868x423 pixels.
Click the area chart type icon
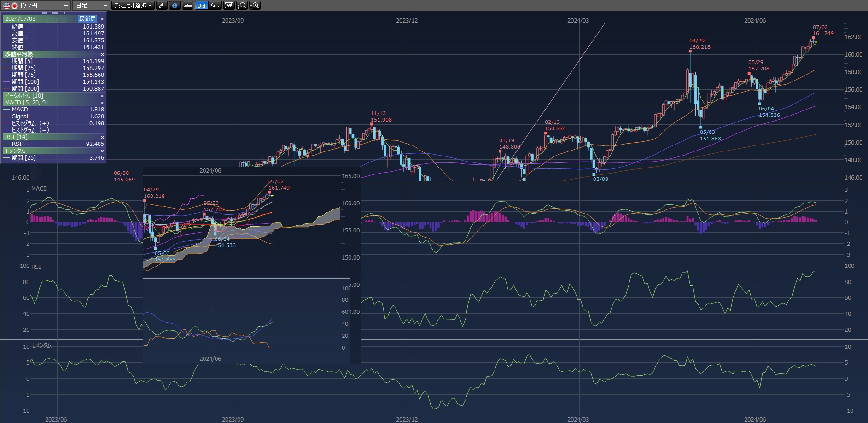point(187,6)
